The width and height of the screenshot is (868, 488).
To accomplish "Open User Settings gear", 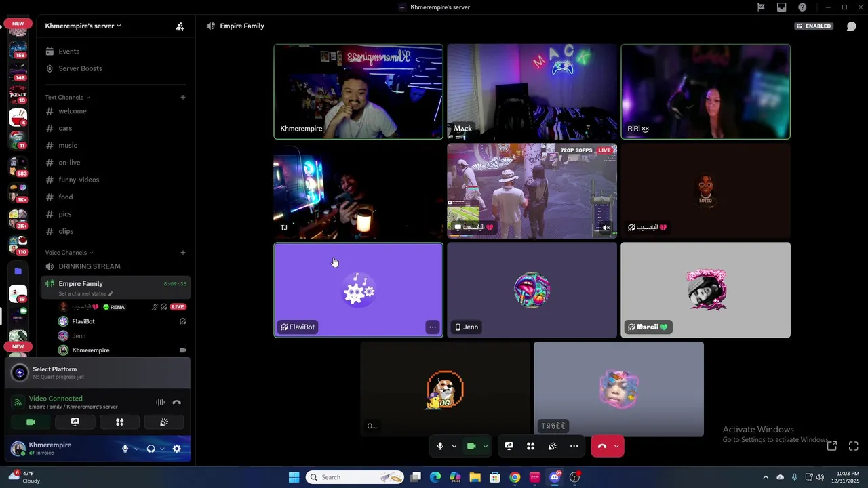I will [x=177, y=449].
